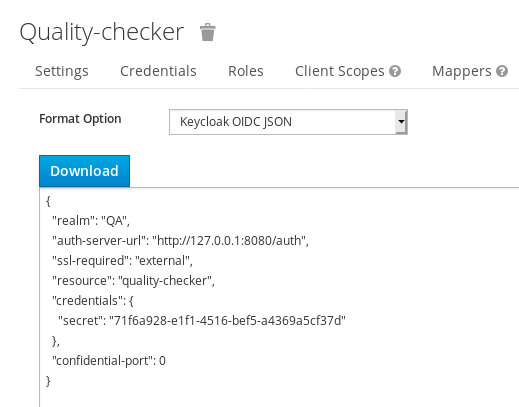Show help tooltip beside Mappers

pyautogui.click(x=502, y=71)
